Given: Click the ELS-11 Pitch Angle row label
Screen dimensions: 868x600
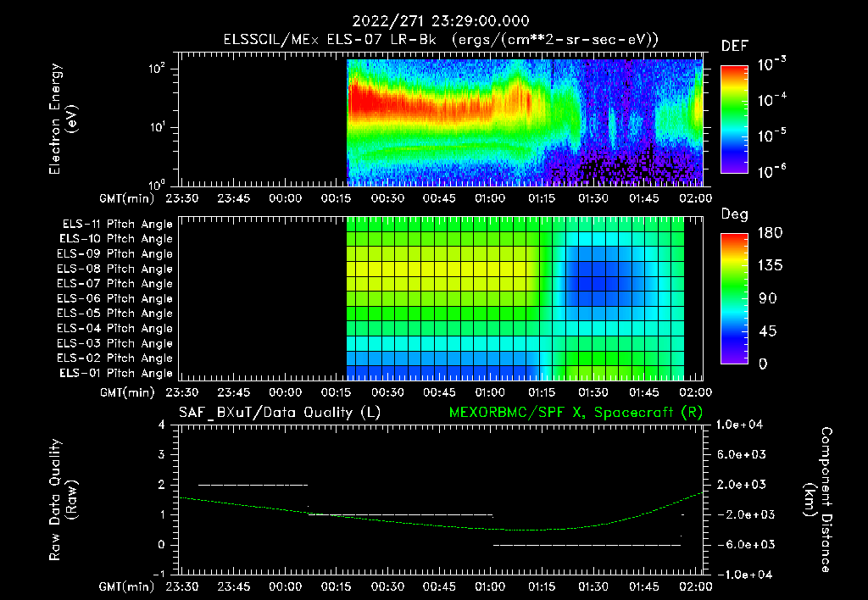Looking at the screenshot, I should (x=117, y=225).
